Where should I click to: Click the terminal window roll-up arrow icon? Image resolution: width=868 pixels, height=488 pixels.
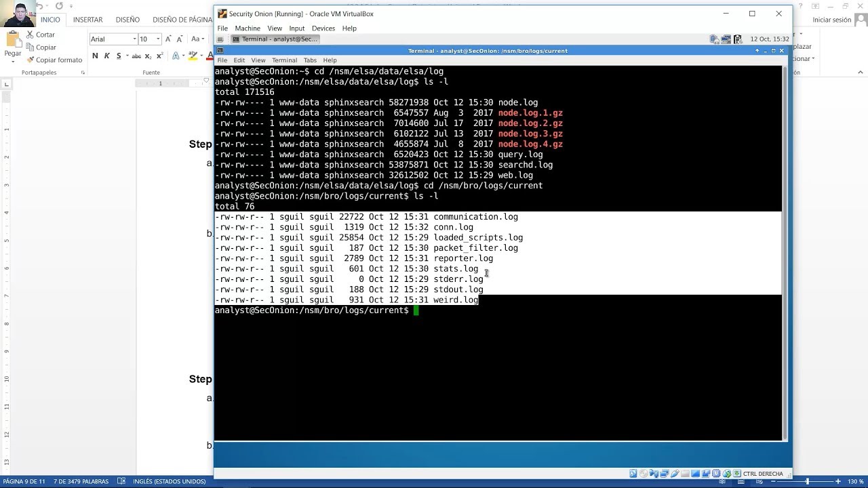(x=757, y=51)
